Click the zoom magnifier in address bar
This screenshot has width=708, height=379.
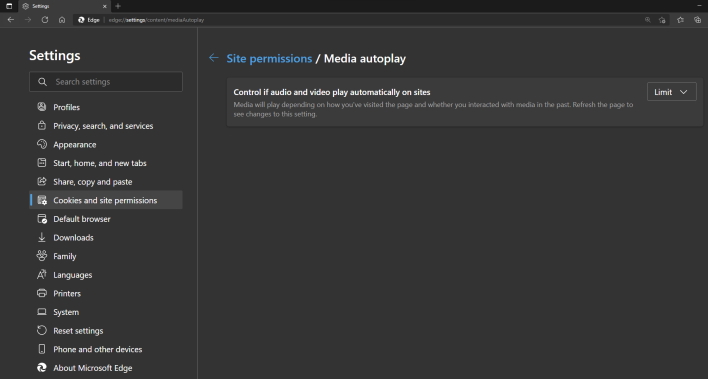click(647, 20)
